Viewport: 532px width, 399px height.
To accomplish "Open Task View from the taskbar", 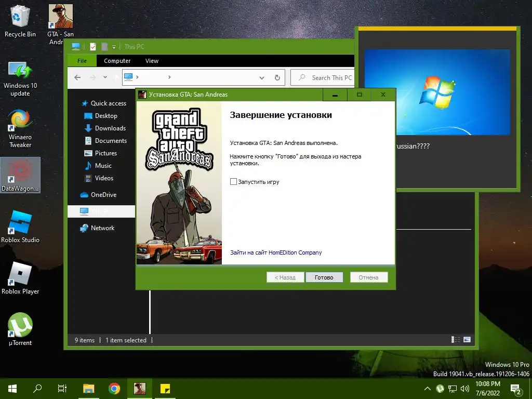I will 62,389.
